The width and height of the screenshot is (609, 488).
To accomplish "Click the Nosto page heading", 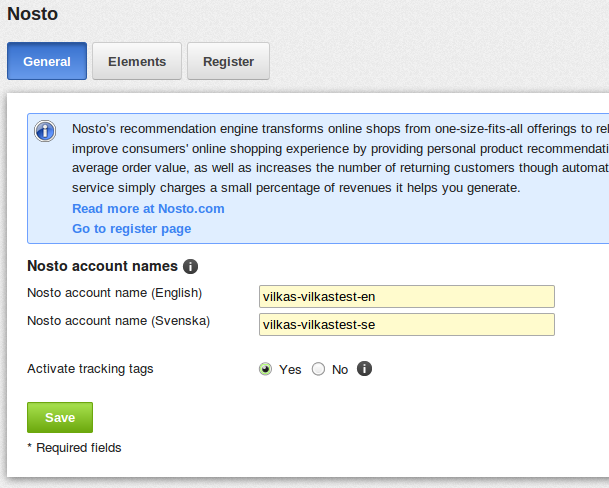I will (x=33, y=14).
